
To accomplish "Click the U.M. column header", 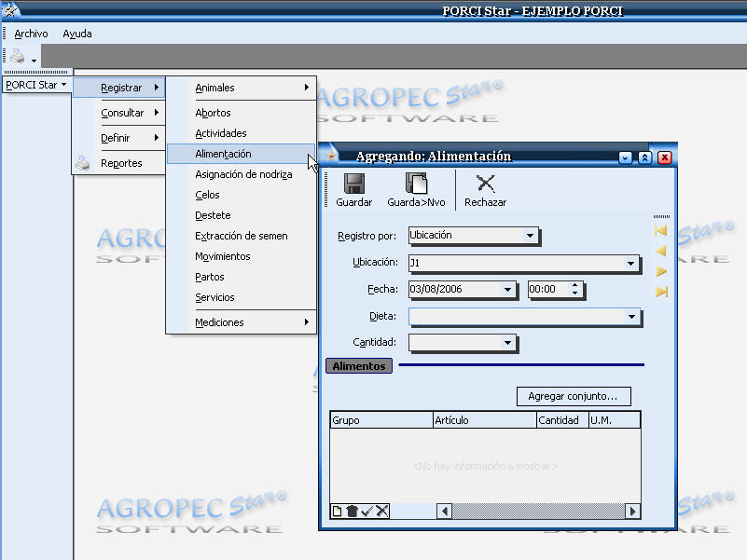I will (x=615, y=420).
